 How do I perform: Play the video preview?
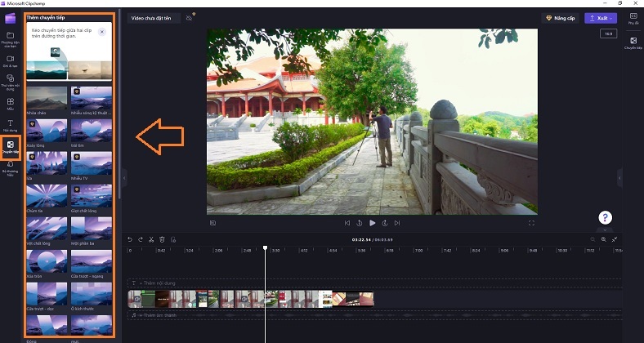pyautogui.click(x=372, y=223)
